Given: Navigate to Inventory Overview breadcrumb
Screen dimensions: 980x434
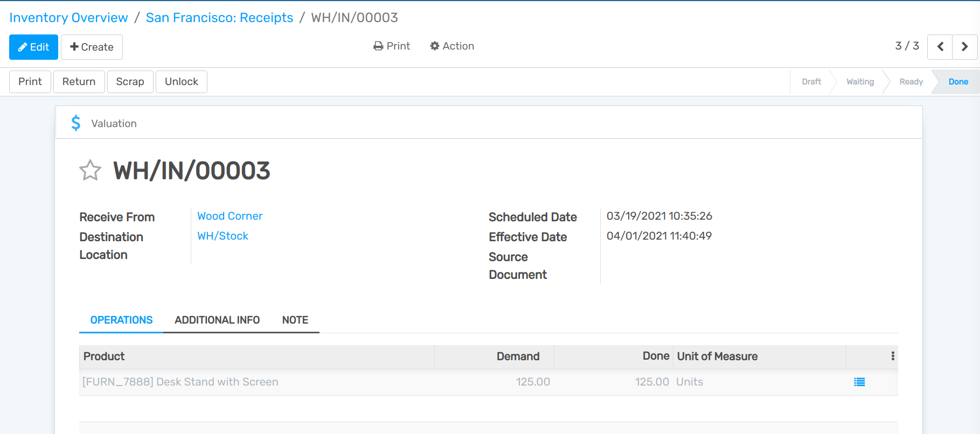Looking at the screenshot, I should point(68,18).
